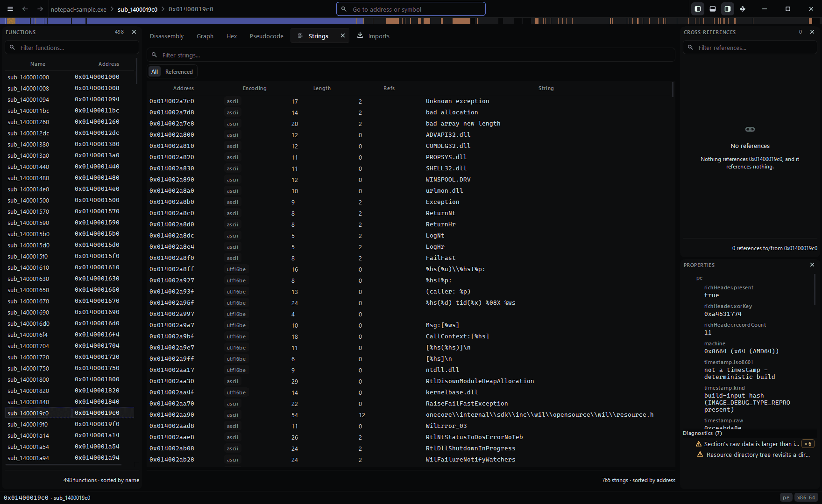Click the binary overview navigation strip
This screenshot has width=822, height=504.
coord(411,21)
